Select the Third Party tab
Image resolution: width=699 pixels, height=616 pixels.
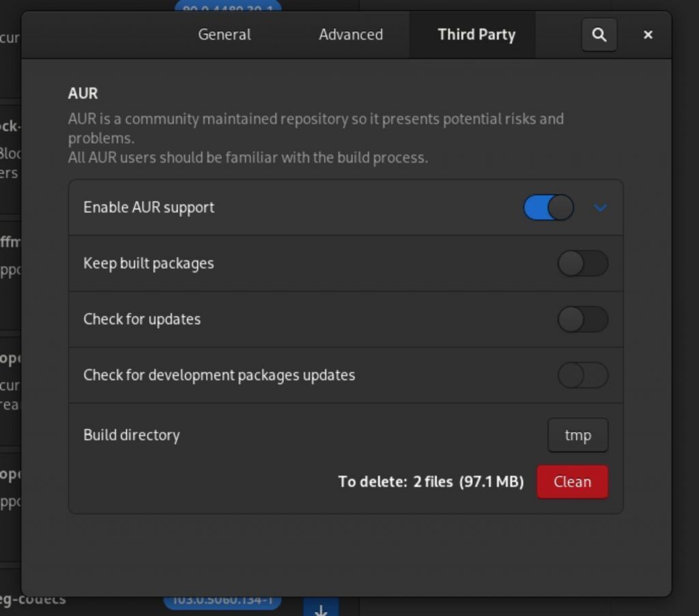476,34
